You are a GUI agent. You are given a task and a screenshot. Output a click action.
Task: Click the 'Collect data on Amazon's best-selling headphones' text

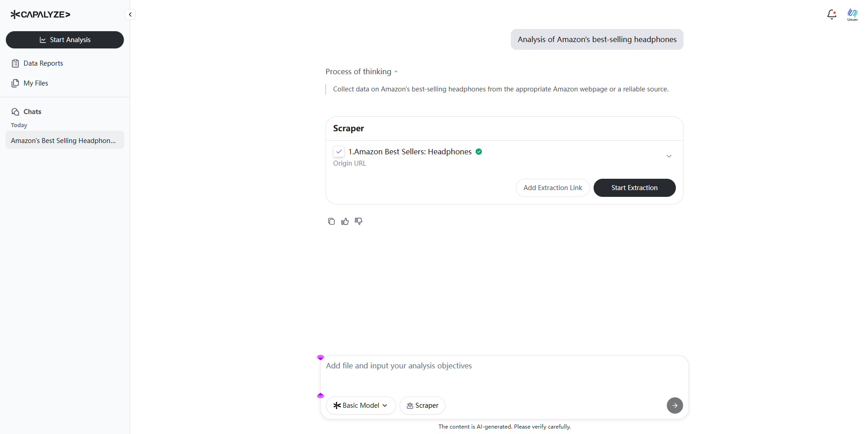click(x=500, y=89)
